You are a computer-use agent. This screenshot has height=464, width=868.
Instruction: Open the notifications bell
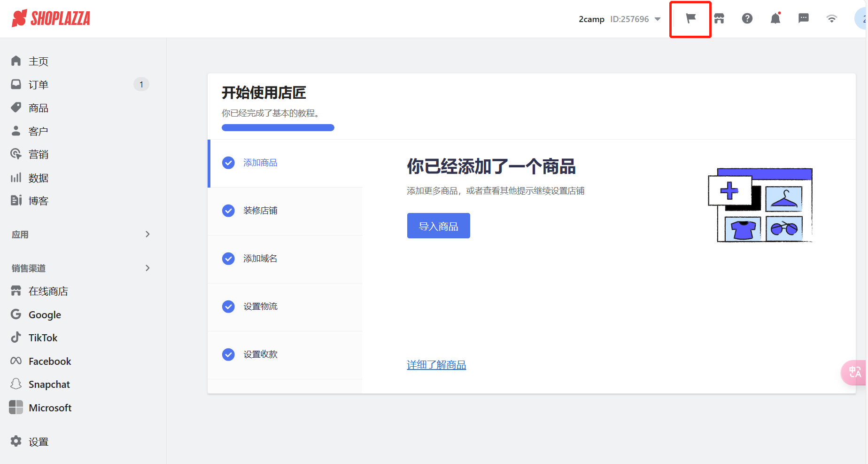pos(775,19)
